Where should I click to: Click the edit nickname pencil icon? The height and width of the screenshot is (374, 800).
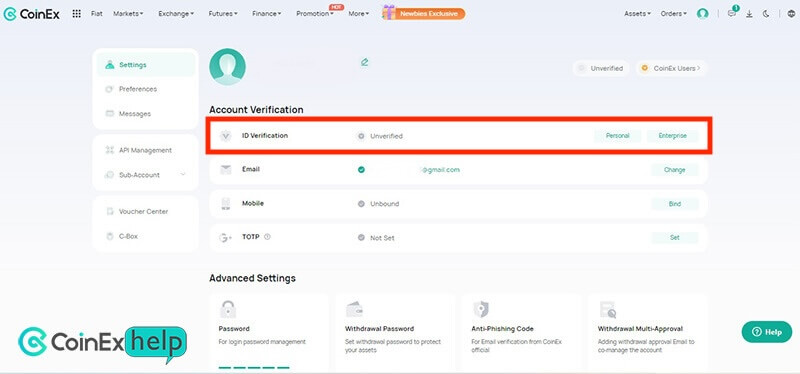[x=364, y=62]
